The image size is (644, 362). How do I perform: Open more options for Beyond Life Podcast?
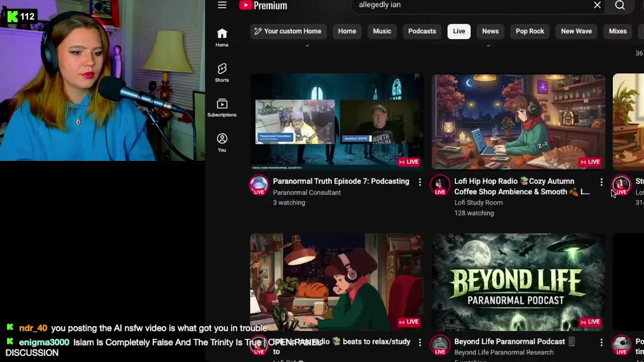click(601, 342)
